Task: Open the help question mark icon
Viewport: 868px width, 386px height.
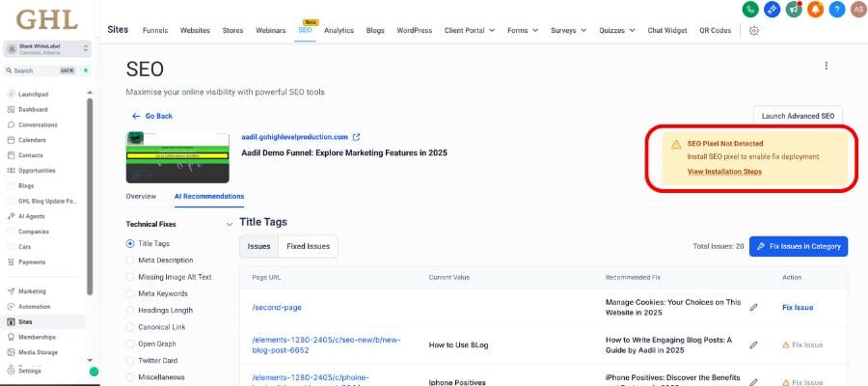Action: tap(836, 9)
